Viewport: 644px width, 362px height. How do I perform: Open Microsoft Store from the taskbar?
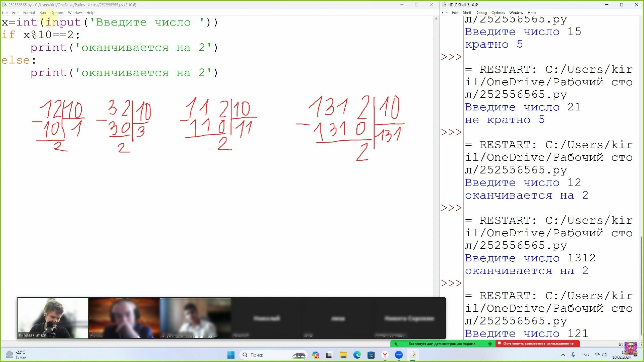pos(371,355)
